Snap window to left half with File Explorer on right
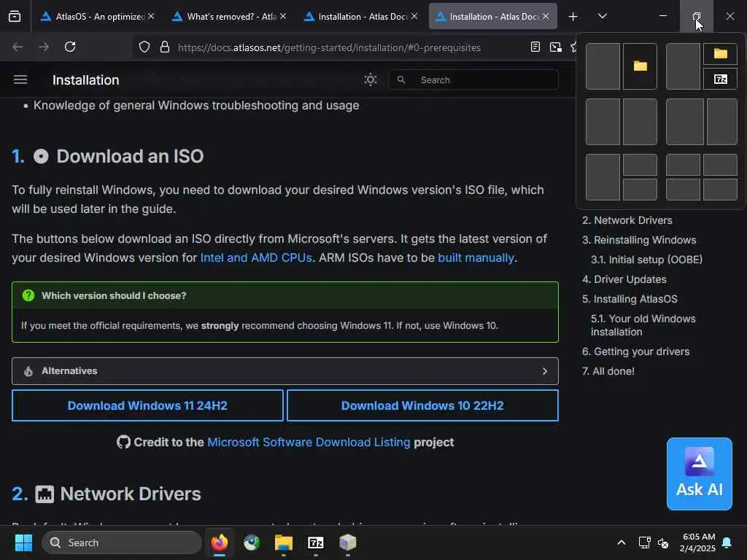 coord(603,66)
